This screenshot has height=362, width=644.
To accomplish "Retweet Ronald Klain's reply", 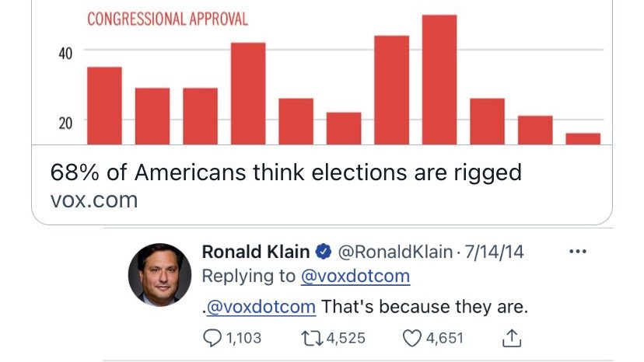I will [x=312, y=338].
